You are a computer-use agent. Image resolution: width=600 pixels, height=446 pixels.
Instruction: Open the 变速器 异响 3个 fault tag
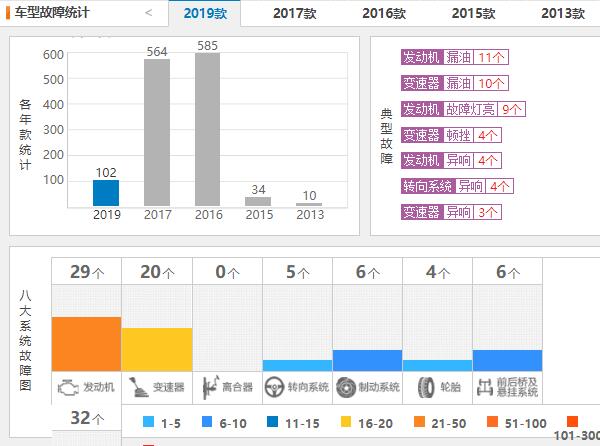click(x=451, y=212)
